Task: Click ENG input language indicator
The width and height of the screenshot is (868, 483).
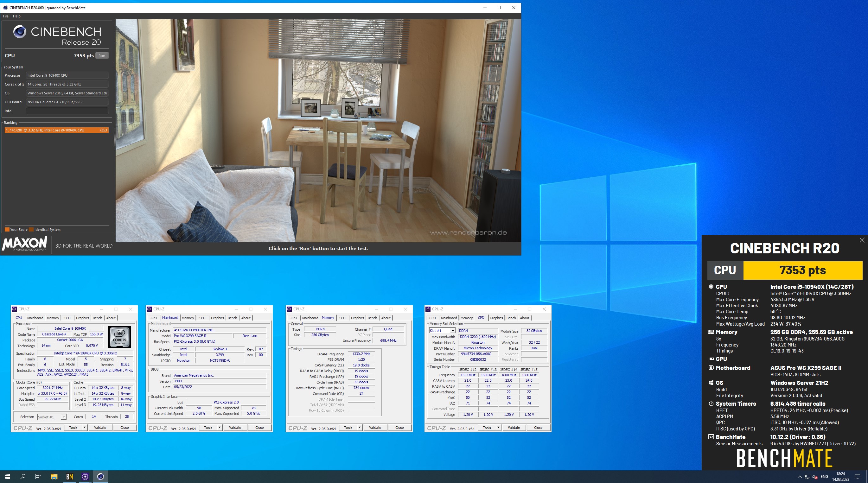Action: tap(824, 477)
